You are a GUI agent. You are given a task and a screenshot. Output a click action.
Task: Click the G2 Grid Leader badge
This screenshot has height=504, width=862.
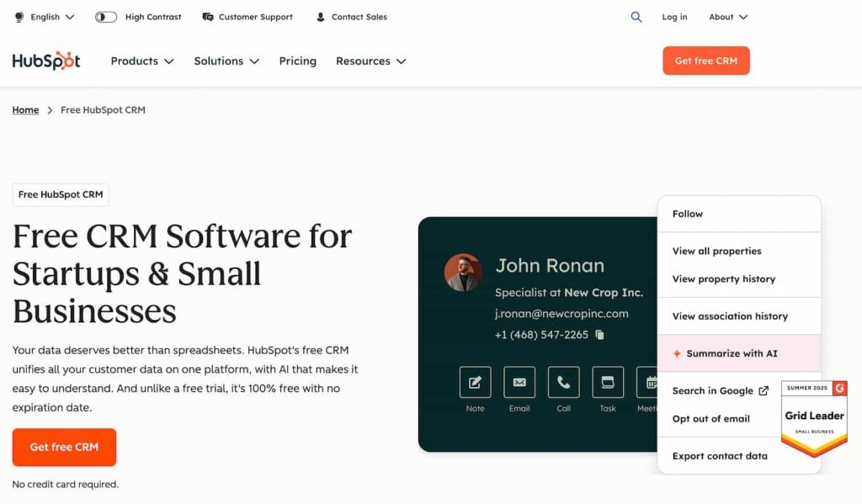[x=814, y=418]
